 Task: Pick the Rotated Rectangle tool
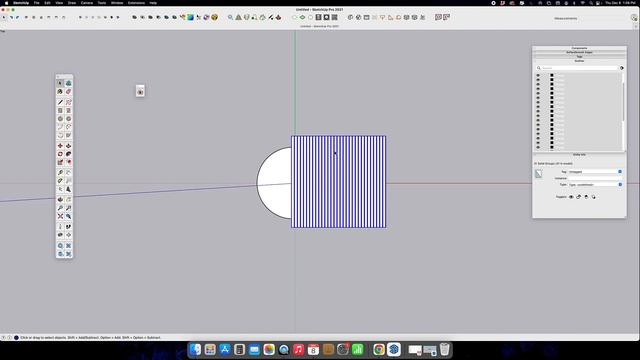(x=69, y=111)
